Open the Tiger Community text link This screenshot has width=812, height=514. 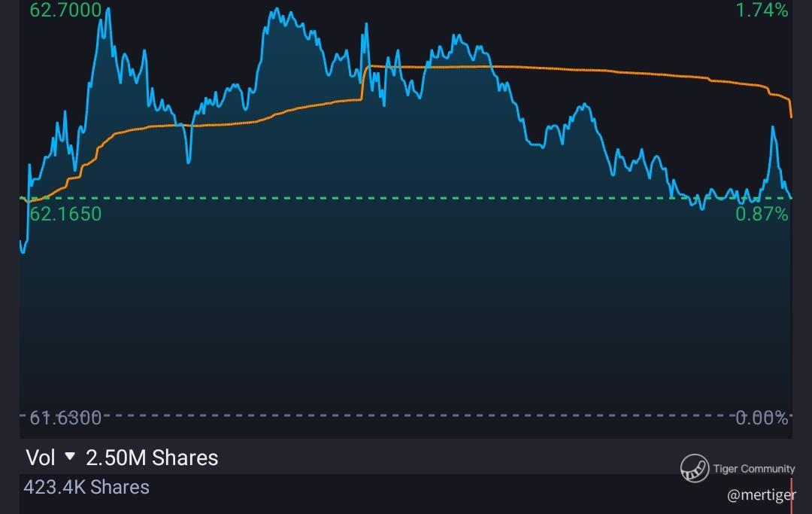[x=753, y=468]
